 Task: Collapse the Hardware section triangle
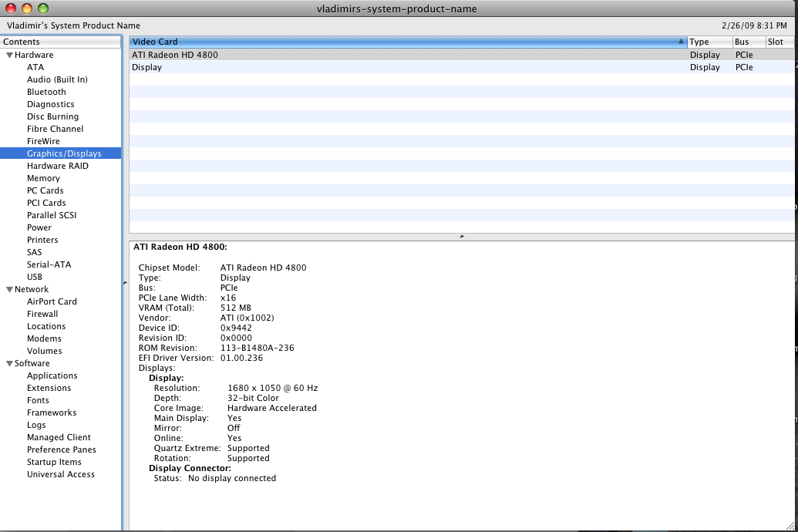pos(9,55)
